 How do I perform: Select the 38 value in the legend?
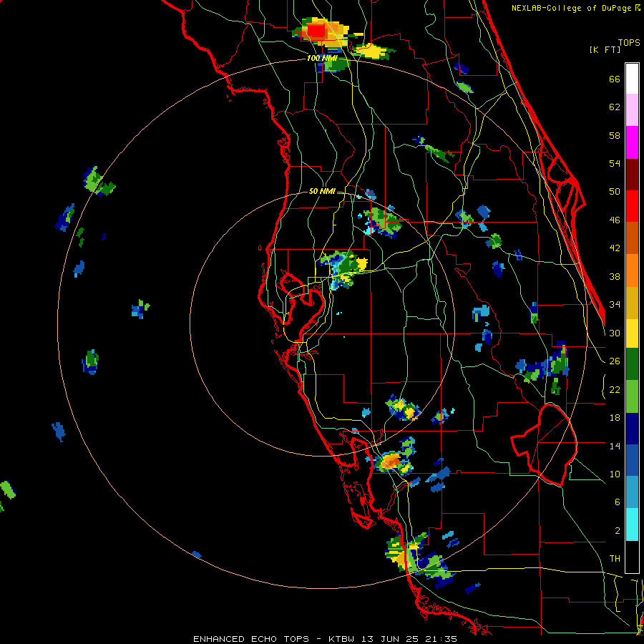point(615,276)
